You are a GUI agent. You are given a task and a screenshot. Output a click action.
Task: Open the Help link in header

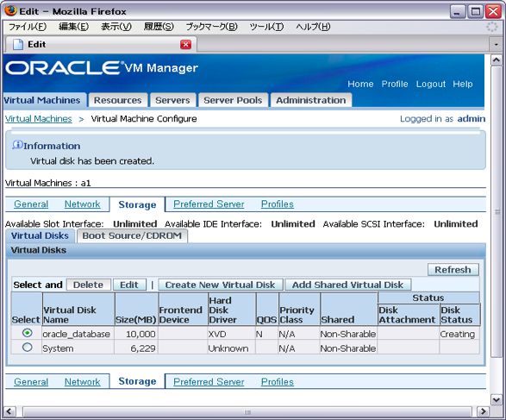pos(462,84)
